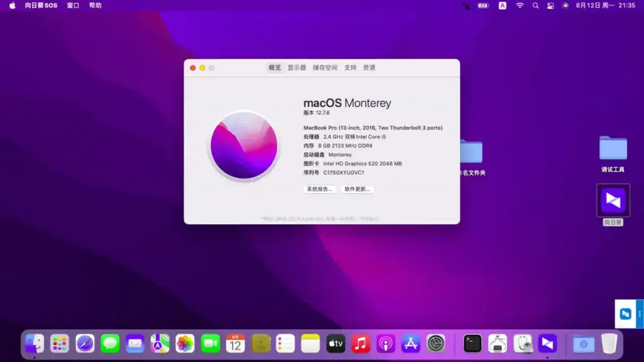Open Disk Utility stethoscope icon in Dock
This screenshot has height=362, width=644.
523,344
